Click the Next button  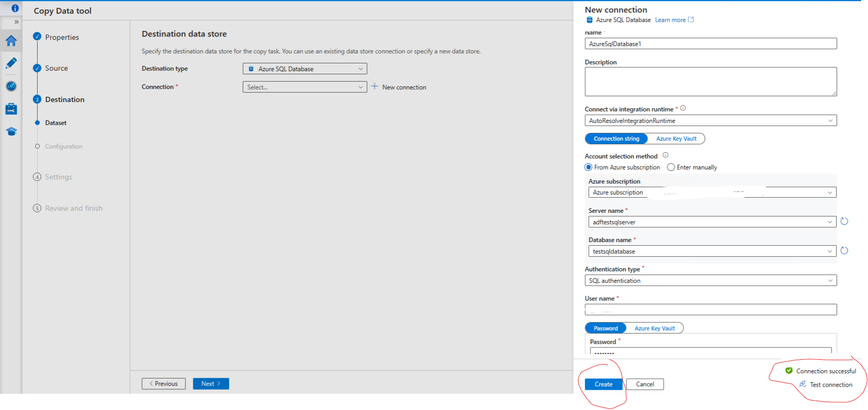211,384
